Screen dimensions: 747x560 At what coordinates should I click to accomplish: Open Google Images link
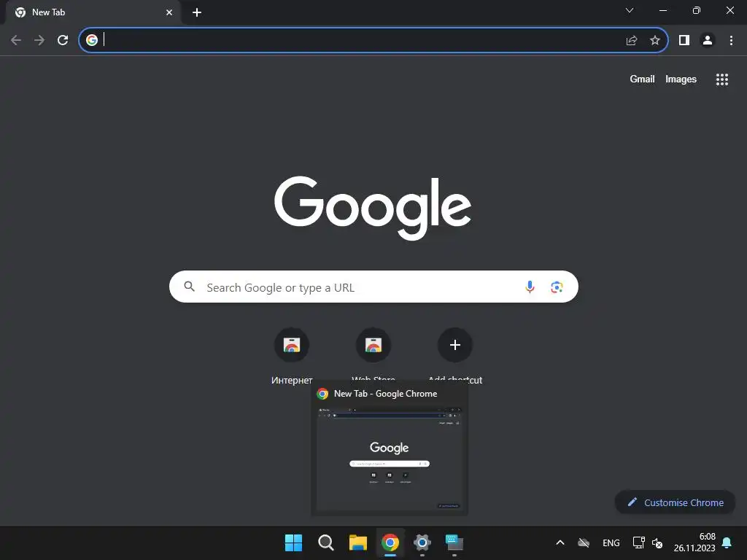pyautogui.click(x=681, y=79)
